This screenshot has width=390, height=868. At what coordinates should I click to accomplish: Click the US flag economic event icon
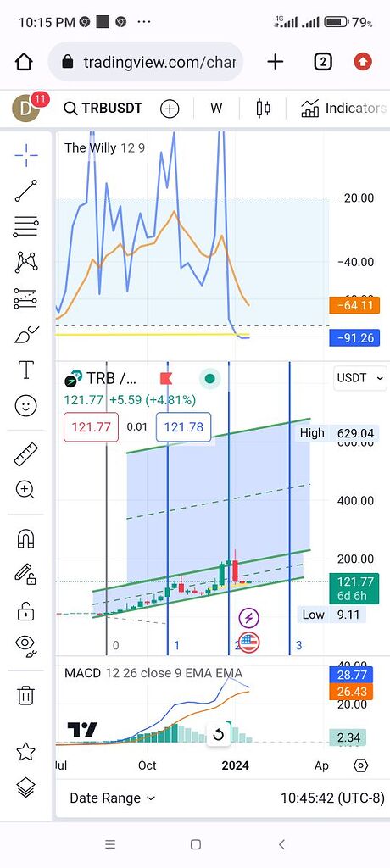point(248,643)
